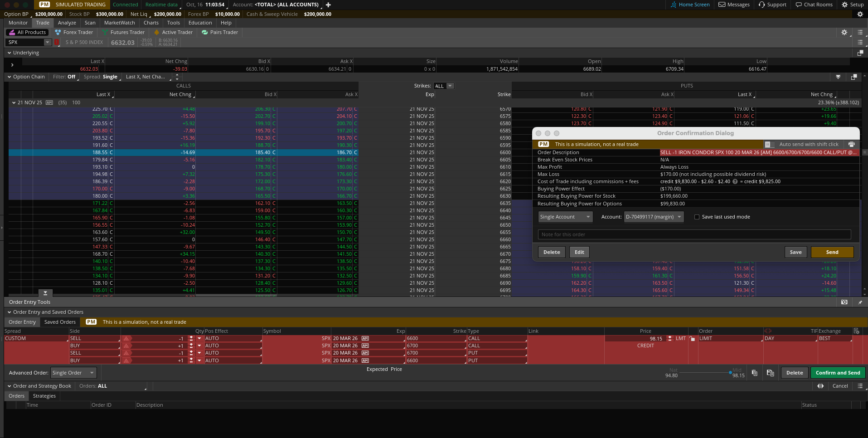Switch to the Analyze tab
This screenshot has height=438, width=868.
pos(67,23)
